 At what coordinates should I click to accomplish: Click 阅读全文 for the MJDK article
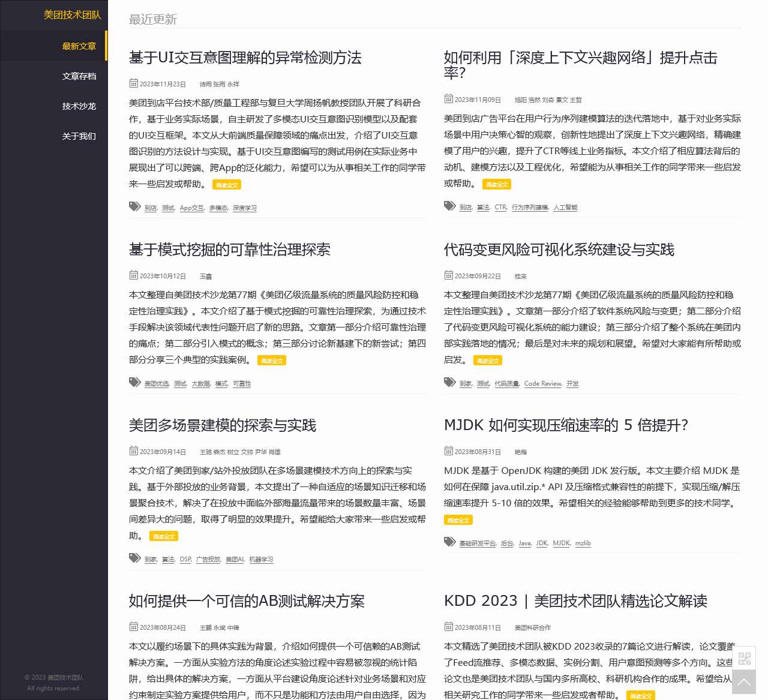(458, 520)
